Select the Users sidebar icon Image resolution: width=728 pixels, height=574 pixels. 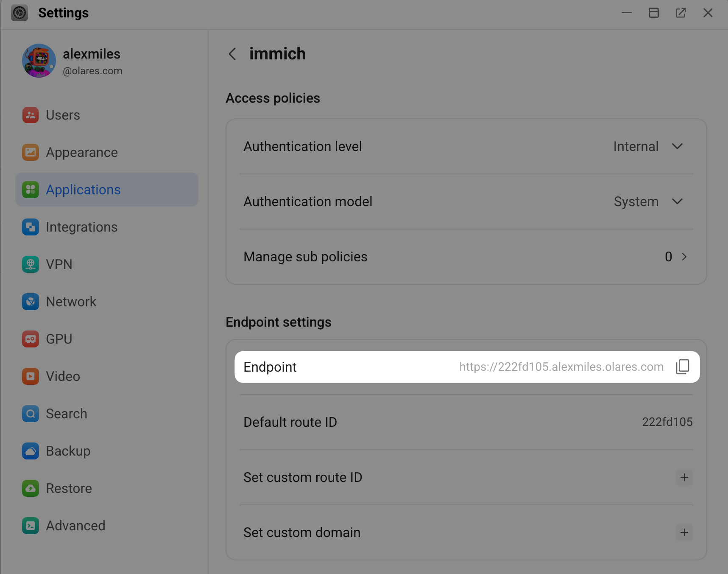(x=30, y=115)
